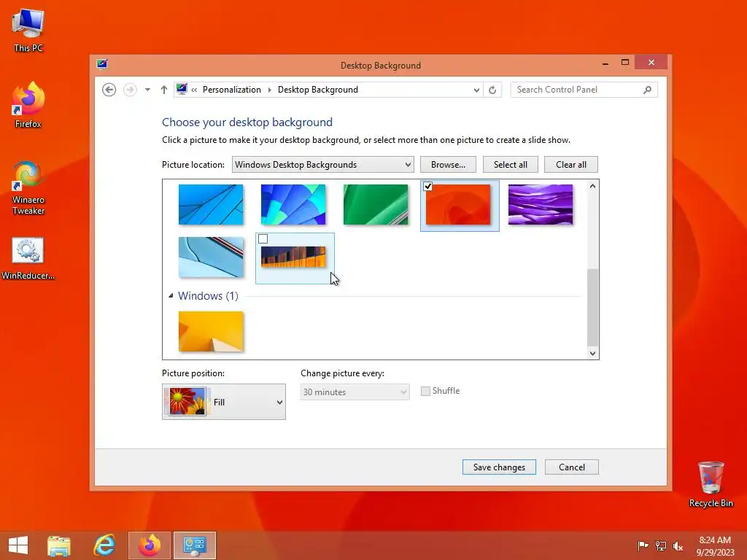
Task: Click the orange city skyline thumbnail
Action: click(x=293, y=257)
